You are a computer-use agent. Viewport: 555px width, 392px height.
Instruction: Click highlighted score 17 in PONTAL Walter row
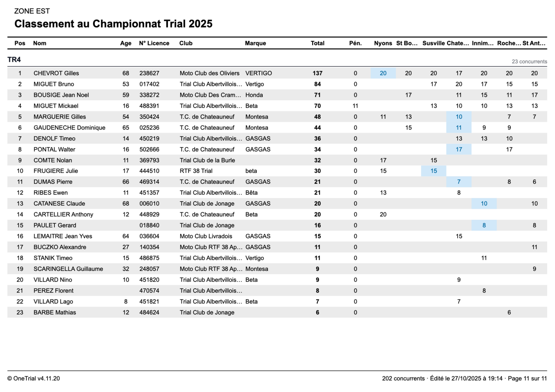pyautogui.click(x=459, y=150)
